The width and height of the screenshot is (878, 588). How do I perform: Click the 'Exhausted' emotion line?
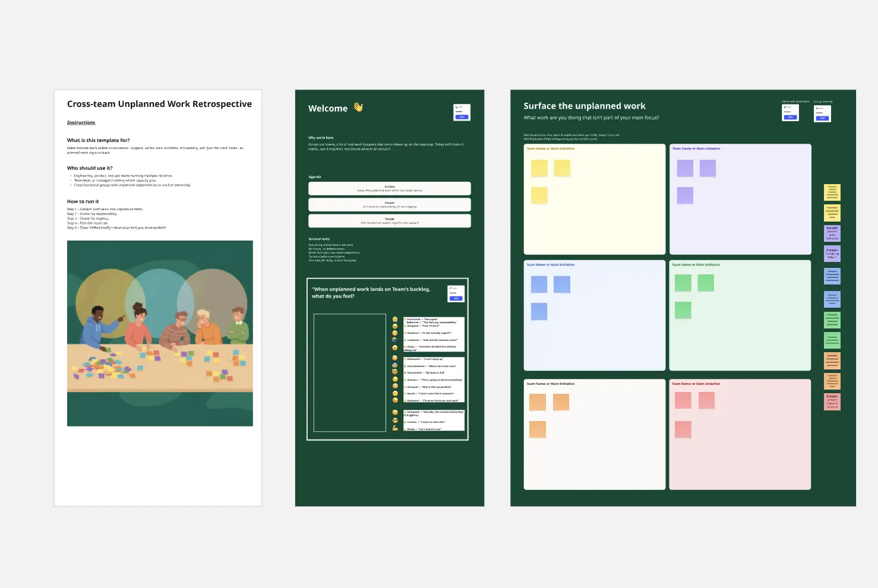(x=425, y=359)
